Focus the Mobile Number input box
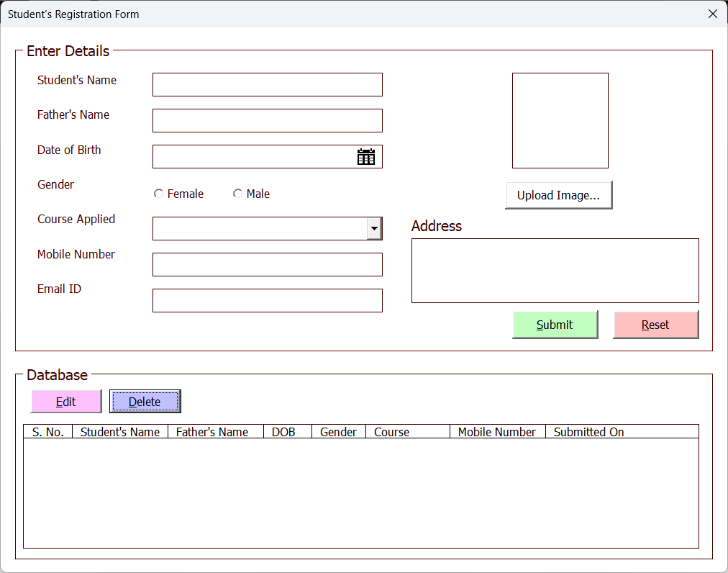The height and width of the screenshot is (573, 728). coord(268,264)
